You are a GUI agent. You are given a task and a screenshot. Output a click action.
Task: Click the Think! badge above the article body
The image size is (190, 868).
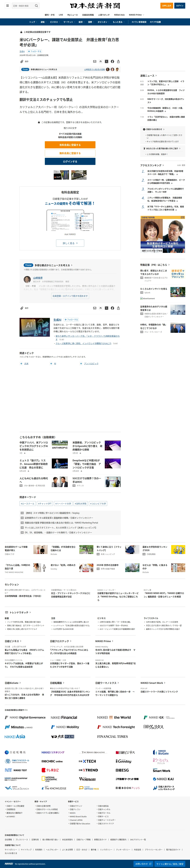[25, 69]
